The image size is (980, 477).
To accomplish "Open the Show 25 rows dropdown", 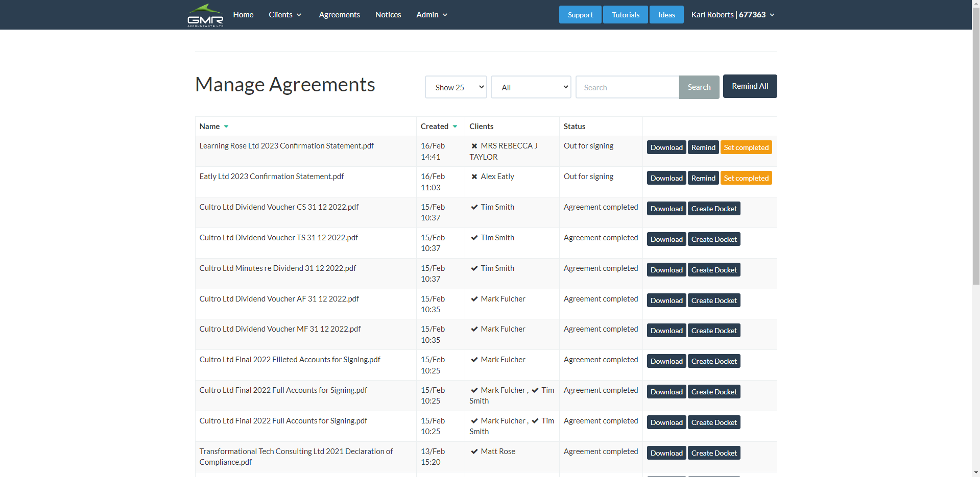I will (x=456, y=87).
